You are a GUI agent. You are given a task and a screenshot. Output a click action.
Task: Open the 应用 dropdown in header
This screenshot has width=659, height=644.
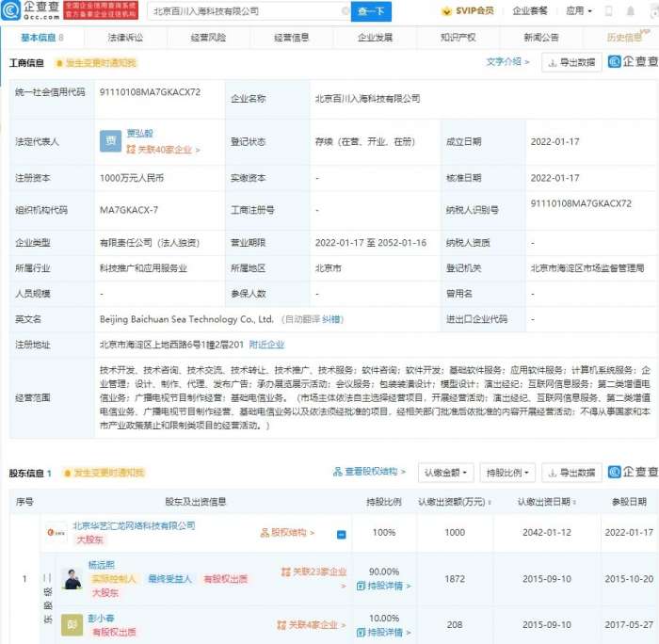pos(579,12)
